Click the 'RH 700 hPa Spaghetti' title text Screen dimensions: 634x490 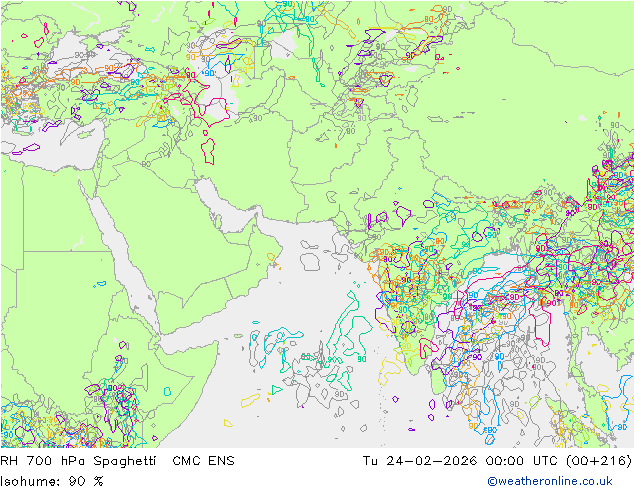point(78,461)
